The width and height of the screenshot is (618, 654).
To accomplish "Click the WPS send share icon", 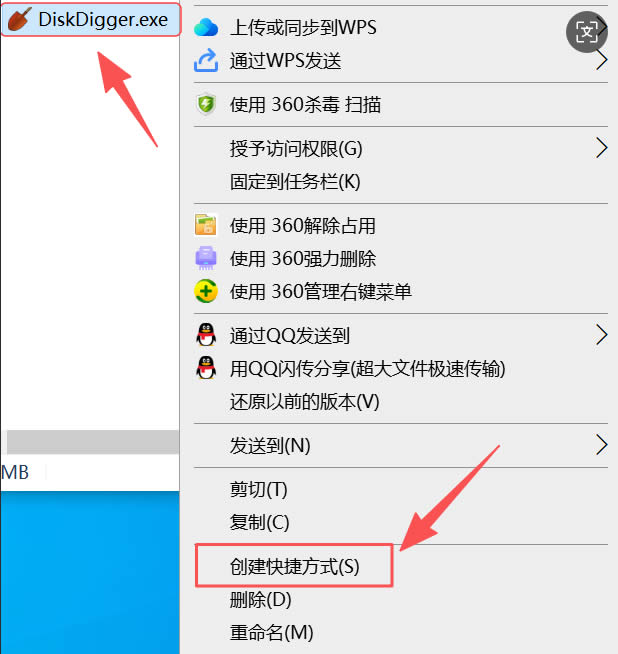I will (x=206, y=60).
